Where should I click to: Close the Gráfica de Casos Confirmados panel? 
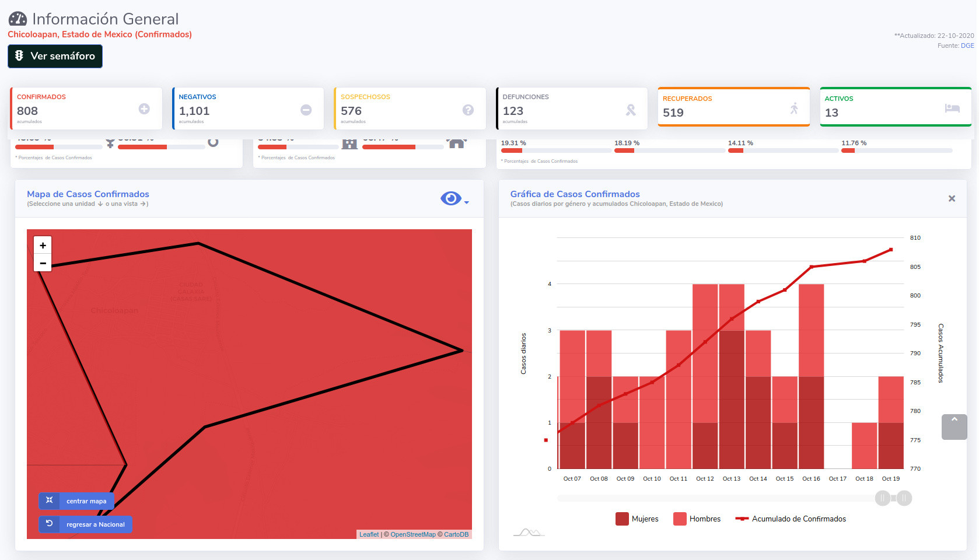952,198
